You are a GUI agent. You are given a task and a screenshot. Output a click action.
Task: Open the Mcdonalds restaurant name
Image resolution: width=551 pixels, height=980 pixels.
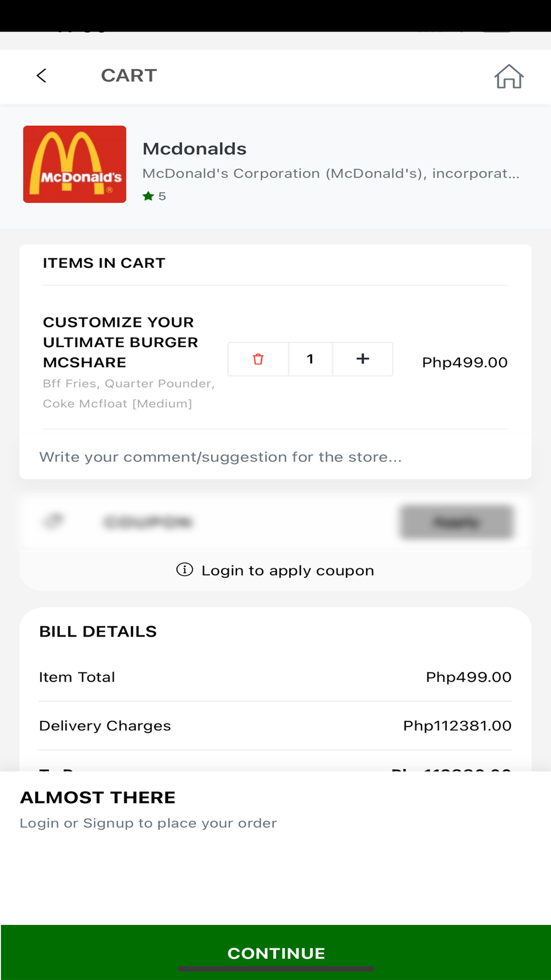[194, 149]
